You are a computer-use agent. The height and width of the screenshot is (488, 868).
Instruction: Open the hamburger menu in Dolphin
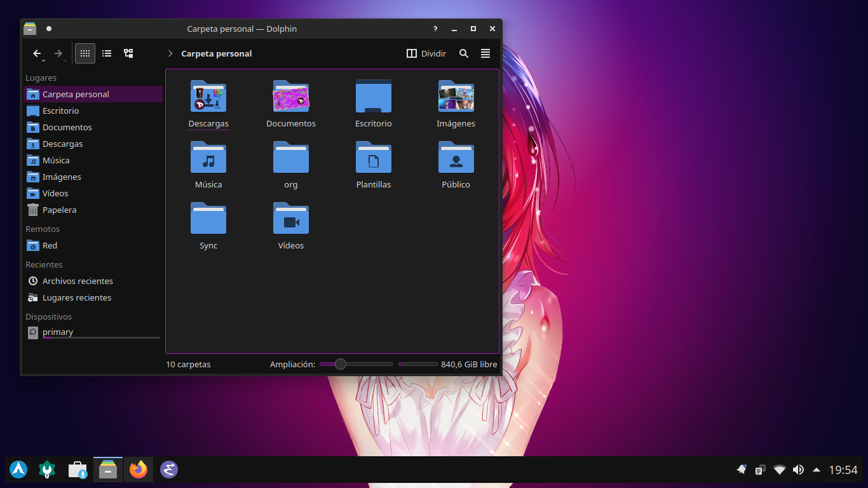point(485,54)
